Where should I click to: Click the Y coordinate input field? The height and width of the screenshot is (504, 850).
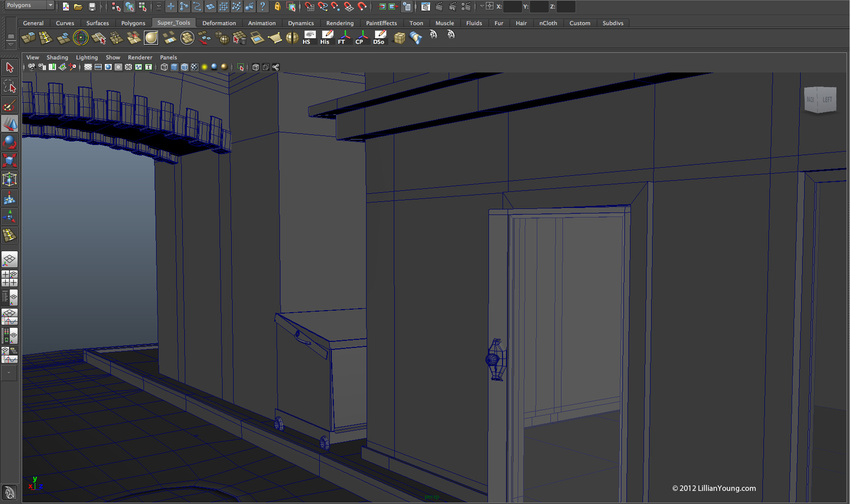pyautogui.click(x=539, y=7)
